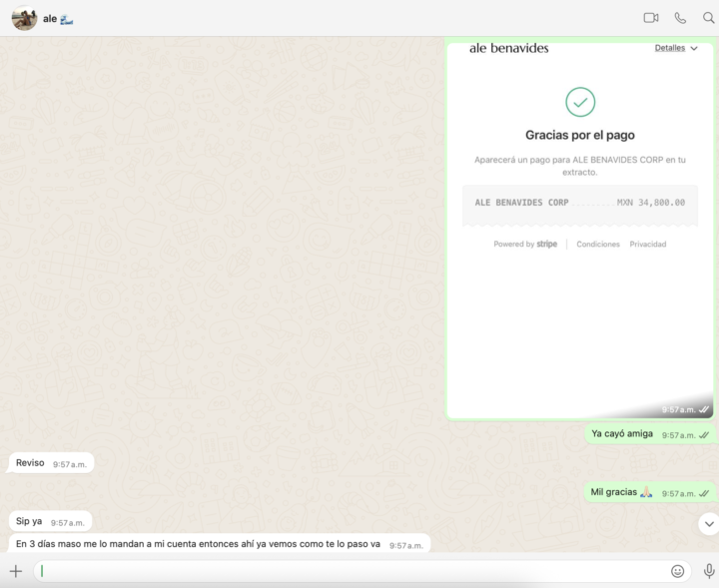Click the 'ale benavides' receipt title
719x588 pixels.
[x=509, y=48]
